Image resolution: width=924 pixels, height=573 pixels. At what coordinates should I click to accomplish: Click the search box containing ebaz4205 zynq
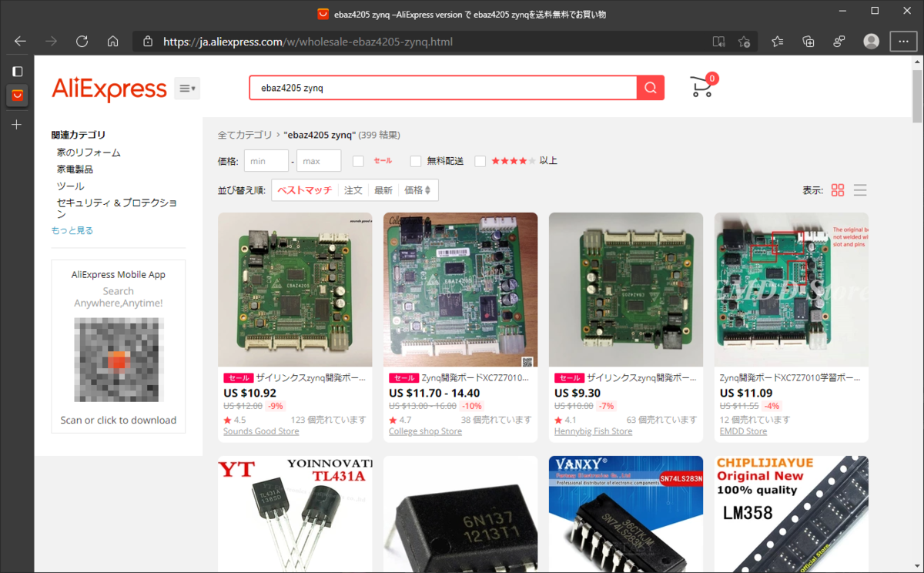coord(444,88)
